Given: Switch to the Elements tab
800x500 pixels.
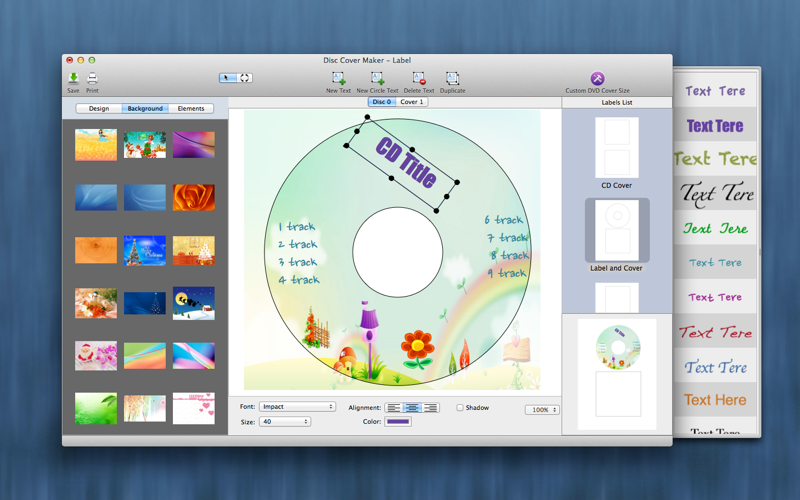Looking at the screenshot, I should [x=191, y=108].
